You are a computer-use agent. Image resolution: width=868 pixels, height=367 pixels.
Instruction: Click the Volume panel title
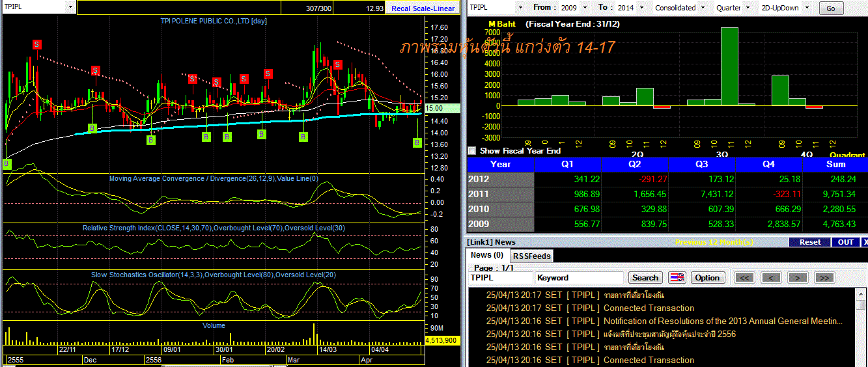[214, 325]
